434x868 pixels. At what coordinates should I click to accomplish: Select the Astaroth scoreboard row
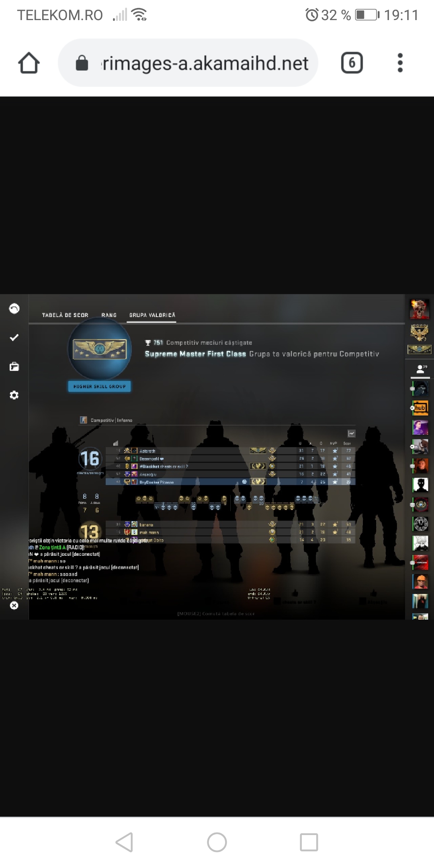coord(230,451)
